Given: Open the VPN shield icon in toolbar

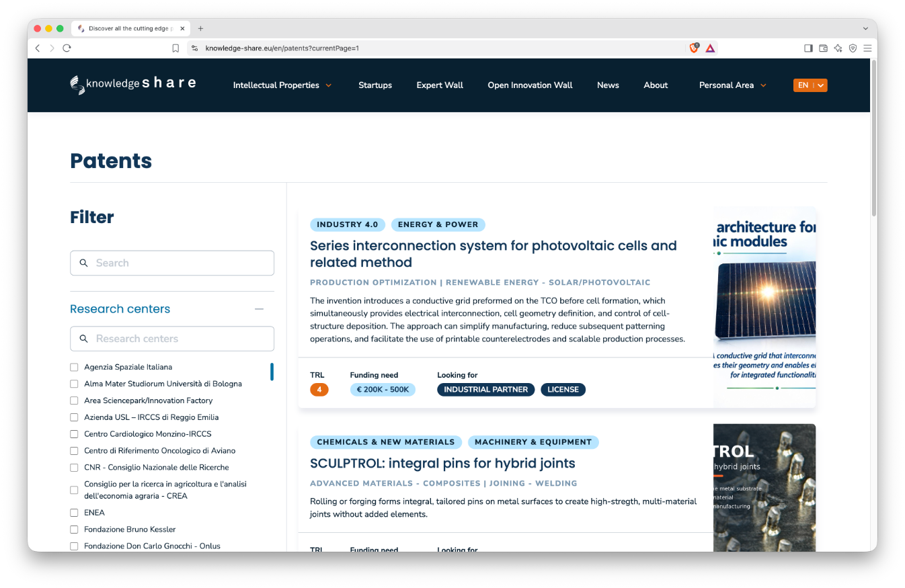Looking at the screenshot, I should pyautogui.click(x=853, y=48).
